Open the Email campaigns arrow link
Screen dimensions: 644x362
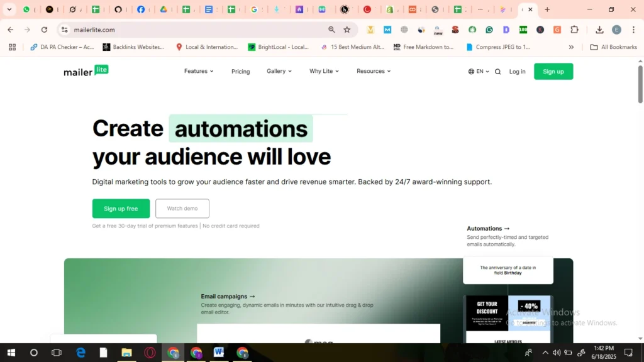(228, 297)
